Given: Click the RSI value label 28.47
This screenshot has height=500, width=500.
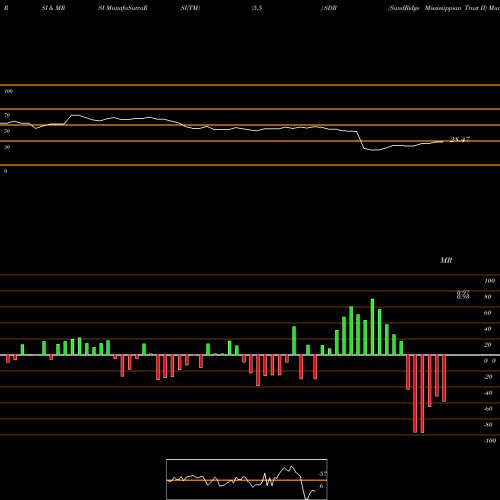Looking at the screenshot, I should (x=460, y=139).
